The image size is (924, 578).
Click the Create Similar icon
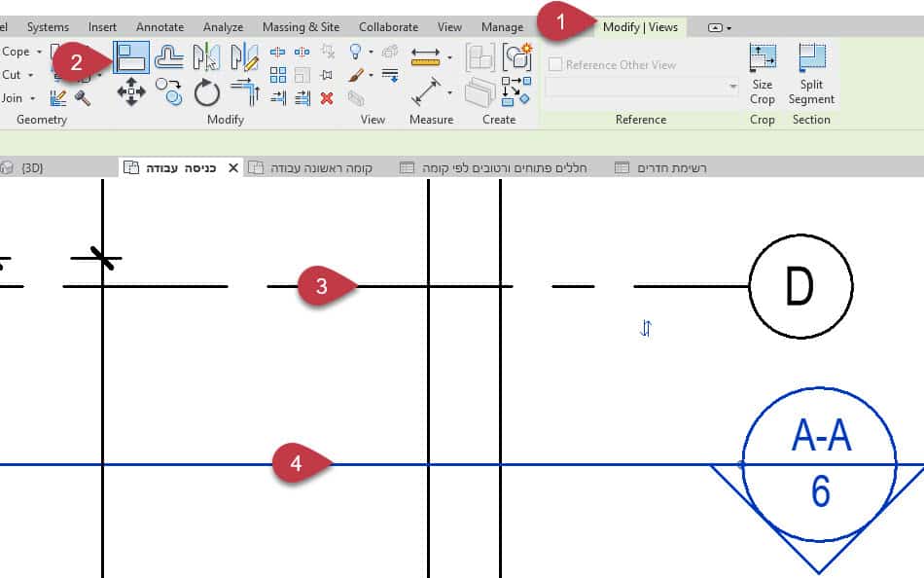coord(516,92)
